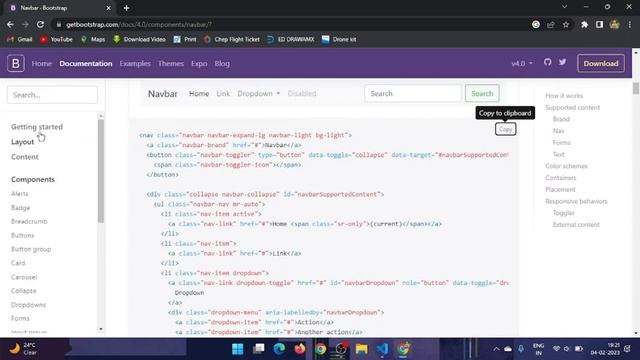Open the v4.0 version dropdown
Screen dimensions: 640x360
(522, 64)
